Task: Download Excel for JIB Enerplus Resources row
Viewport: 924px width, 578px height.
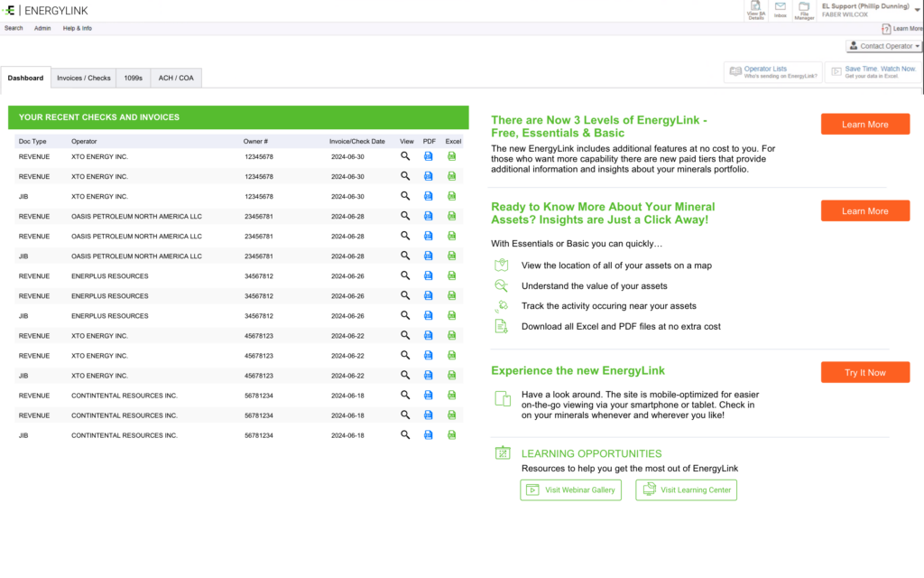Action: (451, 315)
